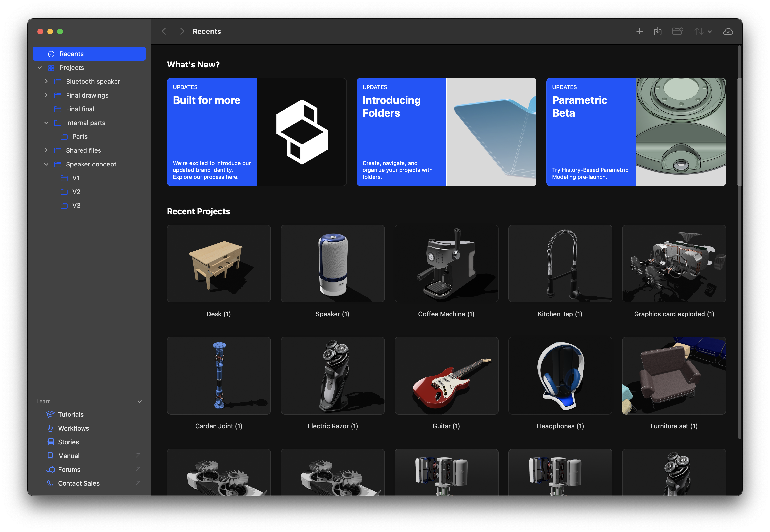This screenshot has width=770, height=532.
Task: Open the import files icon in the toolbar
Action: coord(658,31)
